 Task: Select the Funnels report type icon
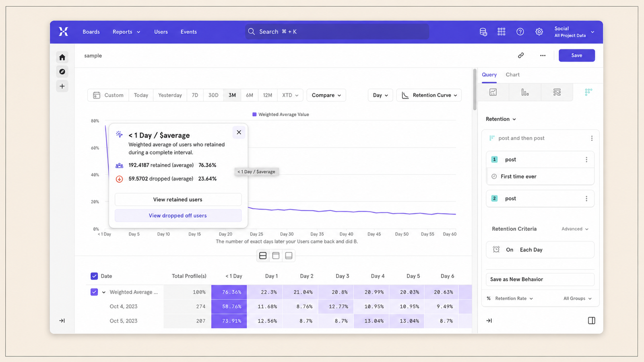525,92
